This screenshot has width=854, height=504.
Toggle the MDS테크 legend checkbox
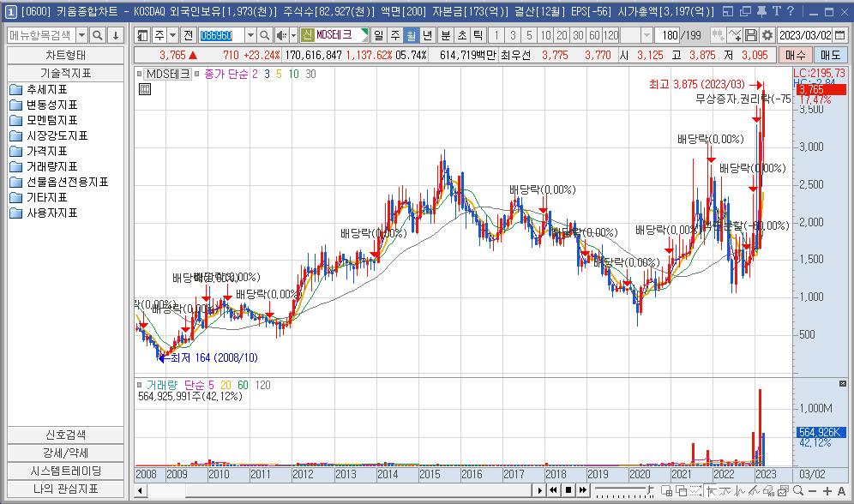(140, 74)
